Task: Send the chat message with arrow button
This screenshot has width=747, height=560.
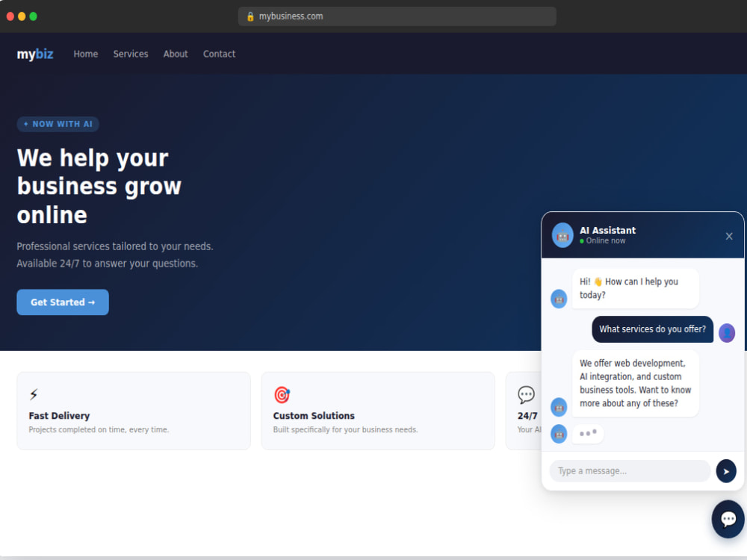Action: tap(726, 471)
